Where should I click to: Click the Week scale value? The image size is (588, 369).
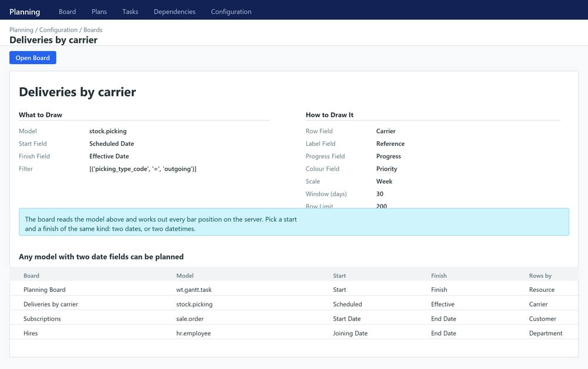(384, 181)
